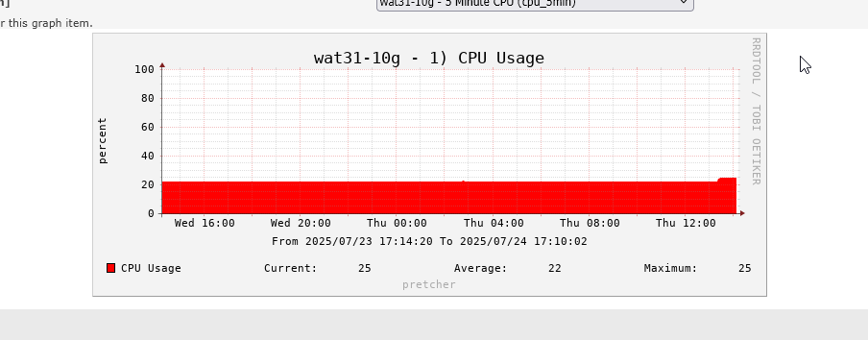The width and height of the screenshot is (868, 364).
Task: Click the percent y-axis label
Action: (x=103, y=141)
